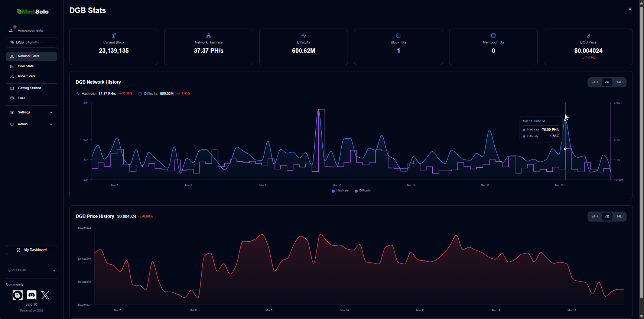Go to Pool Stats page

(x=26, y=66)
